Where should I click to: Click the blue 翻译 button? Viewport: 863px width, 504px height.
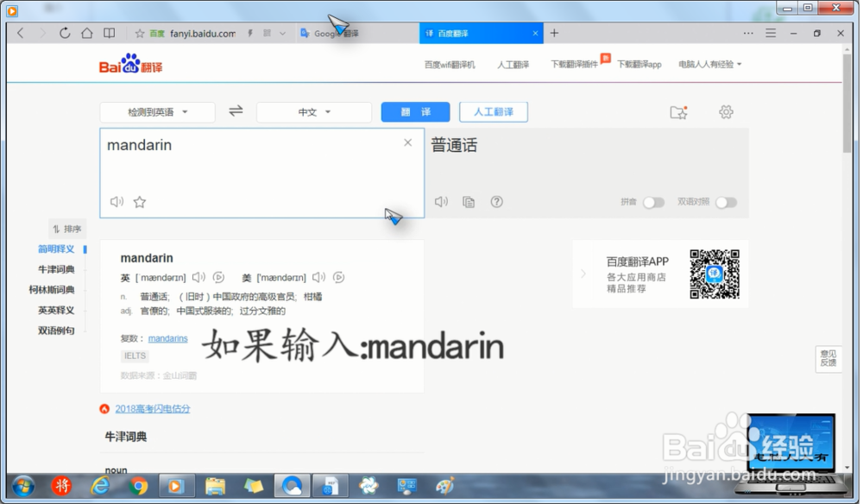click(416, 111)
